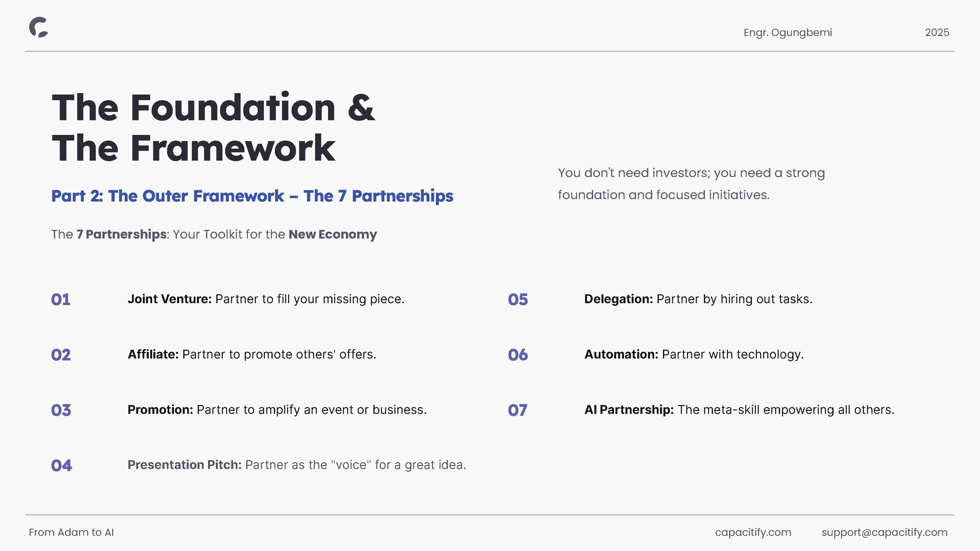Open the capacitify.com website link

click(x=753, y=532)
